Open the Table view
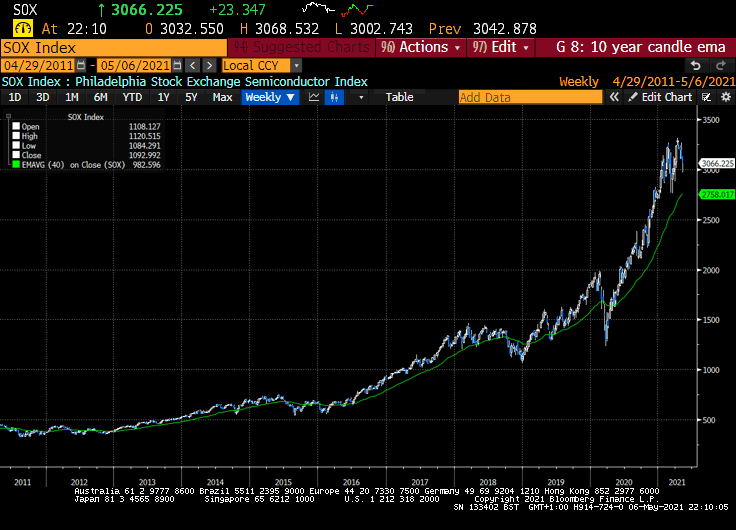This screenshot has width=736, height=530. click(399, 97)
